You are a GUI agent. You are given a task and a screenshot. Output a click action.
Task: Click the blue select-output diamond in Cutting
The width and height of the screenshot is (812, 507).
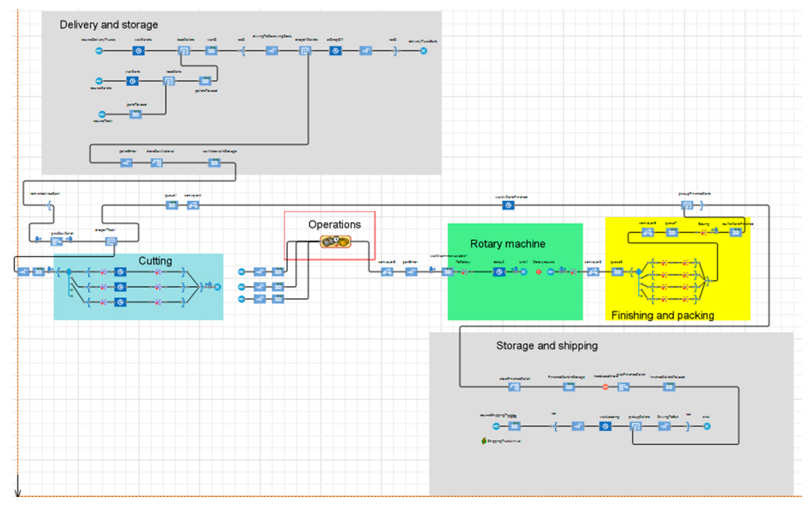[x=69, y=272]
